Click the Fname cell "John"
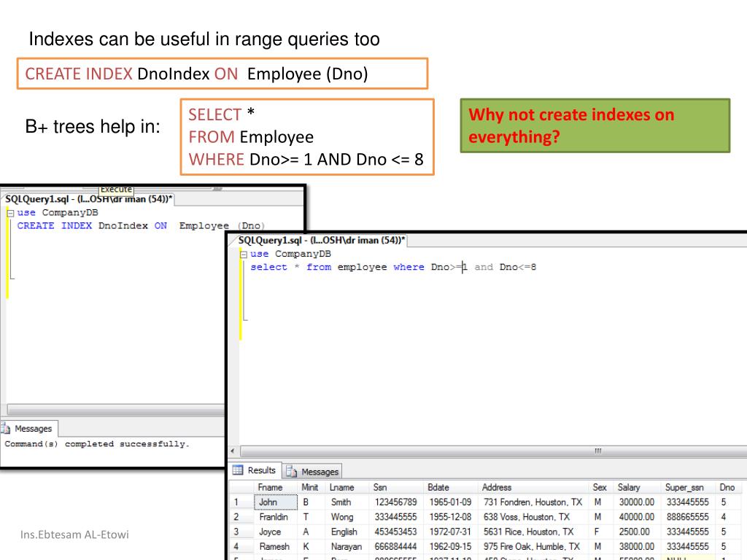Viewport: 747px width, 560px height. pyautogui.click(x=276, y=502)
